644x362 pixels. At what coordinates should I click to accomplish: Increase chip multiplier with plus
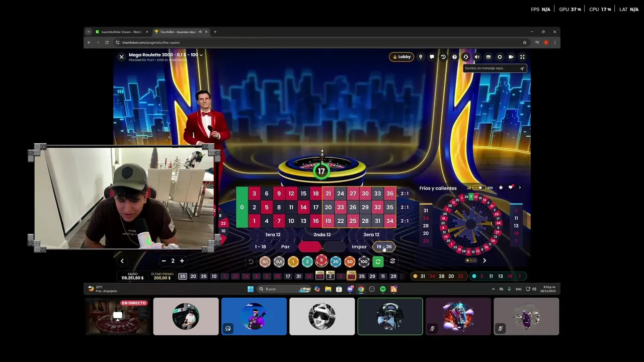pos(182,261)
